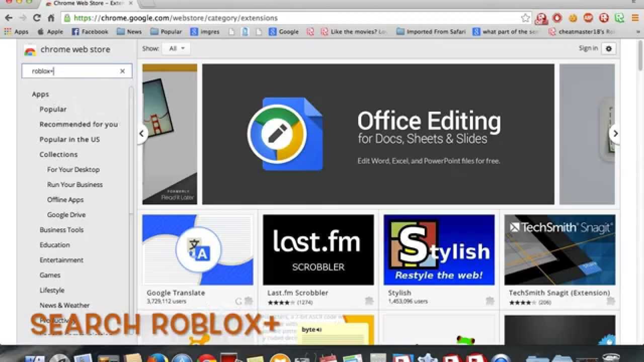Open the Apps bookmarks shortcut
The height and width of the screenshot is (362, 644).
[x=16, y=32]
